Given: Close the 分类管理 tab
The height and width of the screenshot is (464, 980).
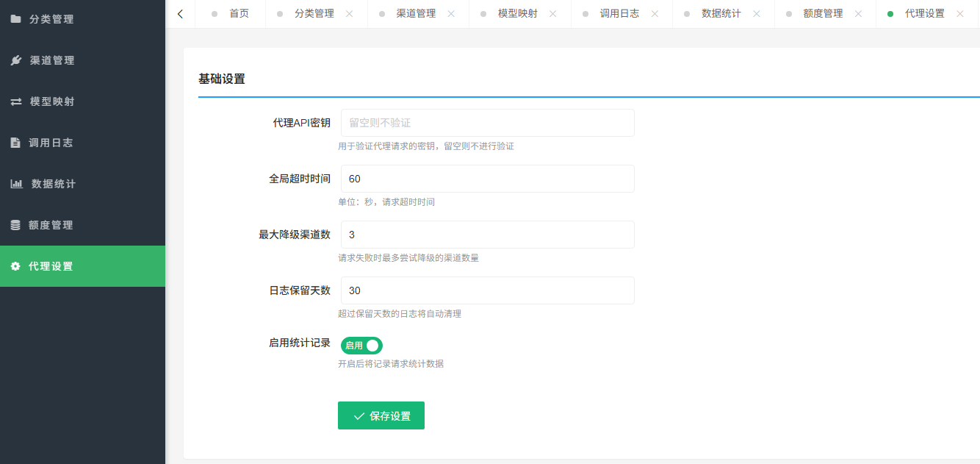Looking at the screenshot, I should pyautogui.click(x=349, y=14).
